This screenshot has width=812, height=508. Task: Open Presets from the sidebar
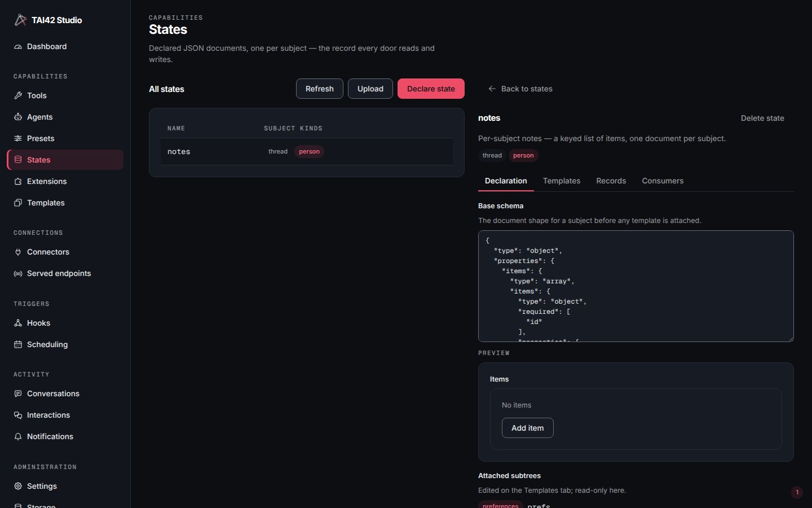[x=65, y=139]
